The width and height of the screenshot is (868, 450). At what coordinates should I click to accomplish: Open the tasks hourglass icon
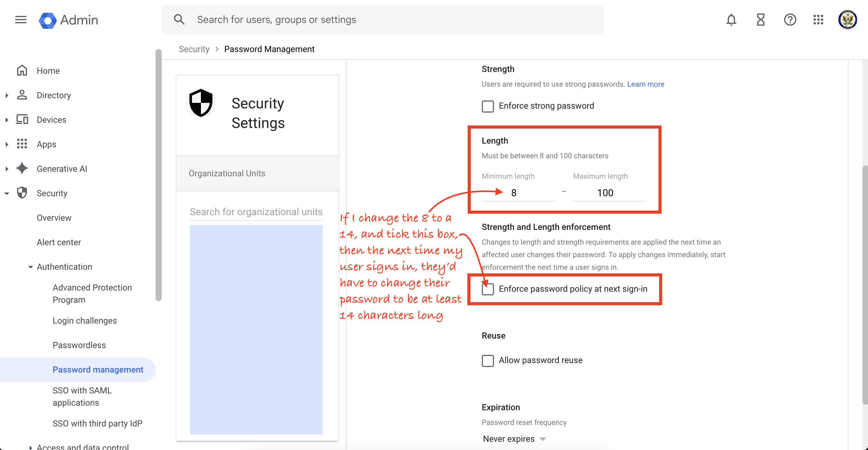pyautogui.click(x=760, y=20)
